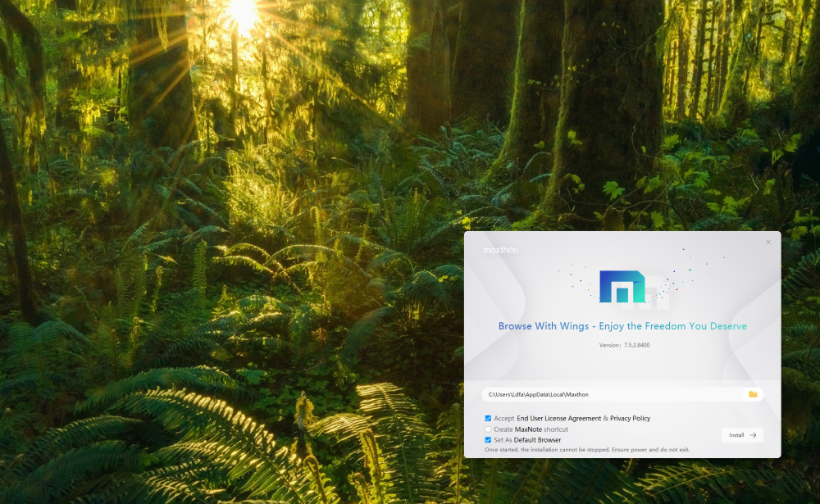Click the Maxthon logo in the installer

pyautogui.click(x=622, y=287)
